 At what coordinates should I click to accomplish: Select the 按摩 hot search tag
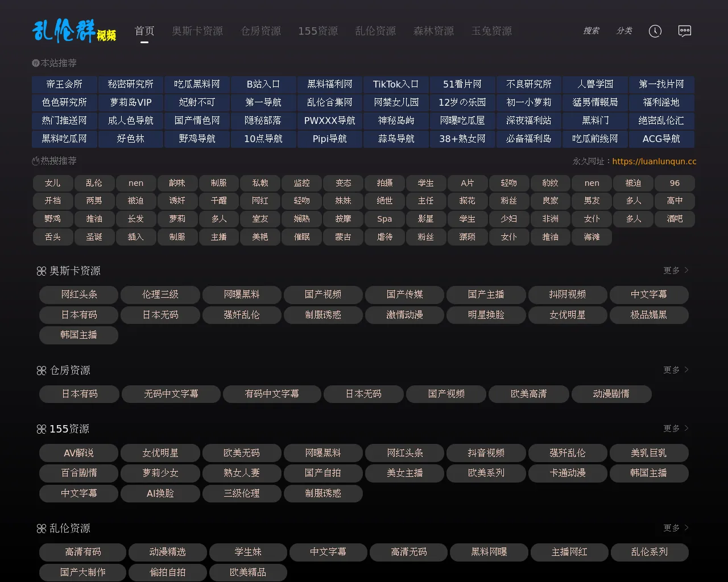343,219
